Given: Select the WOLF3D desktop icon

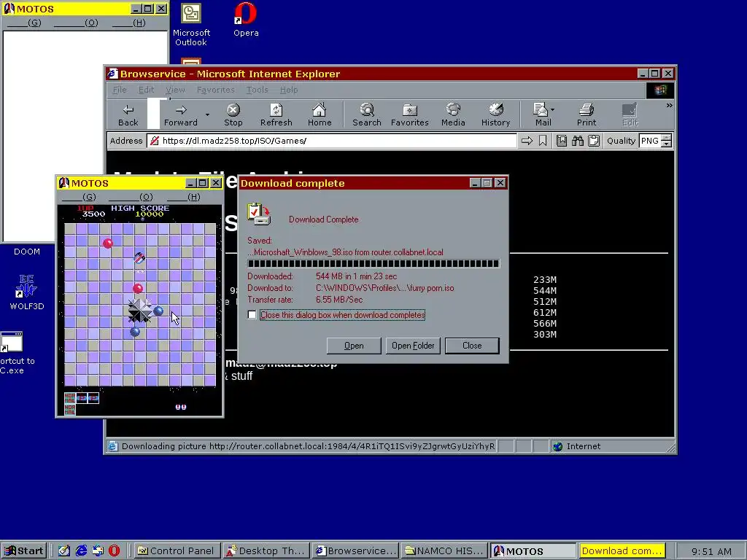Looking at the screenshot, I should [x=27, y=292].
